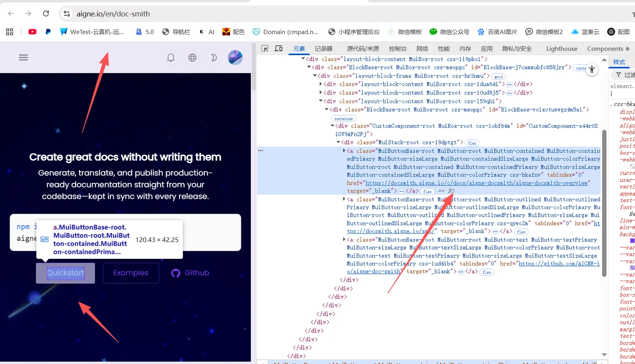This screenshot has width=635, height=364.
Task: Open the 微信模板 bookmark
Action: click(x=404, y=32)
